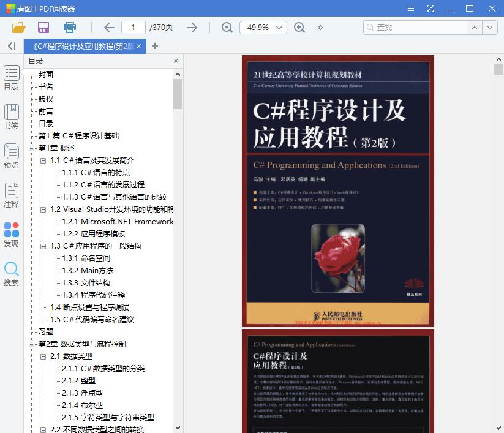Select 2.1.4 布尔型

coord(82,405)
